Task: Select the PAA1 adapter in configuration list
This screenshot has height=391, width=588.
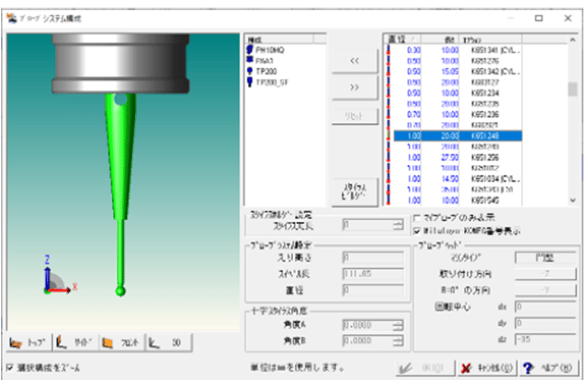Action: pyautogui.click(x=260, y=61)
